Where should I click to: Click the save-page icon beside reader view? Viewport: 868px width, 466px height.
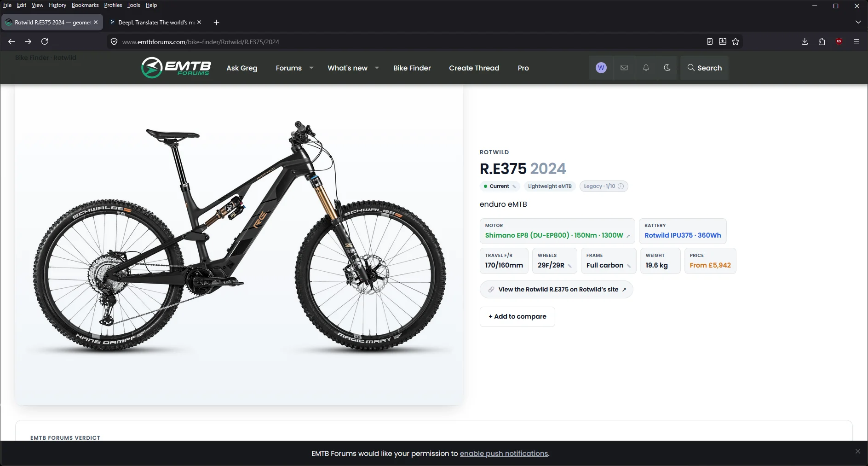[x=723, y=41]
